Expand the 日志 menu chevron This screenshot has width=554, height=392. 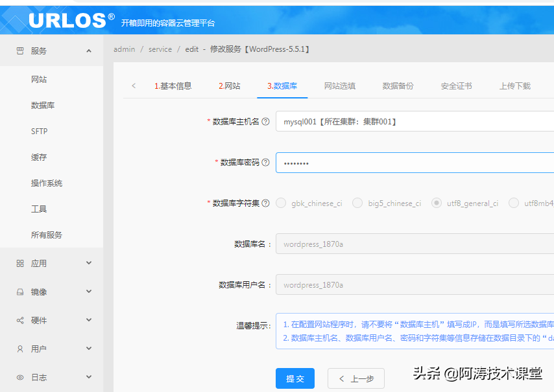(89, 377)
